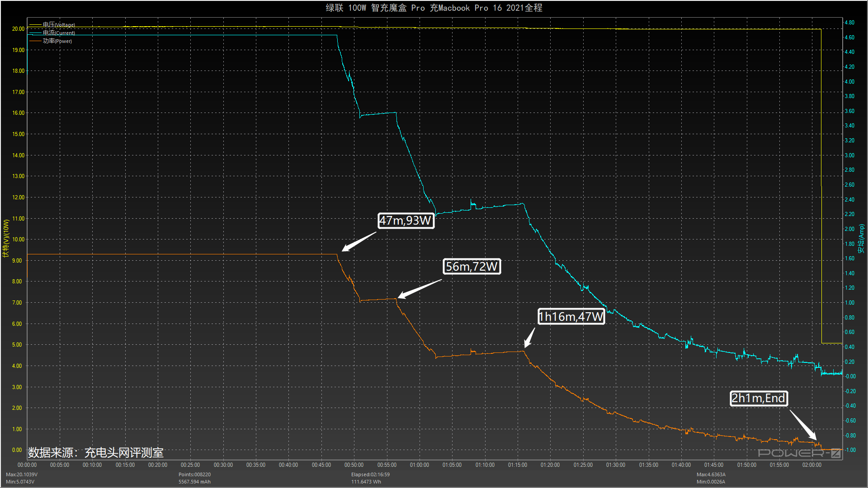The image size is (868, 488).
Task: Click the yellow Voltage legend line swatch
Action: [x=35, y=25]
